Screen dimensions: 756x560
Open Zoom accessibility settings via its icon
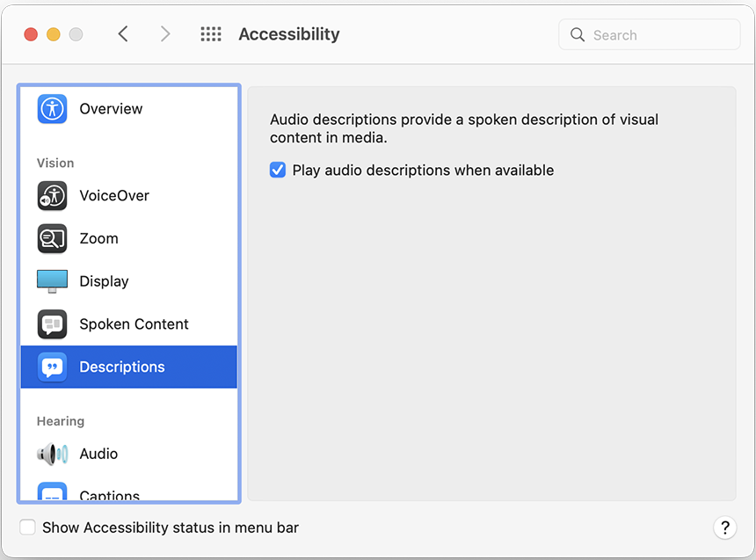[52, 238]
